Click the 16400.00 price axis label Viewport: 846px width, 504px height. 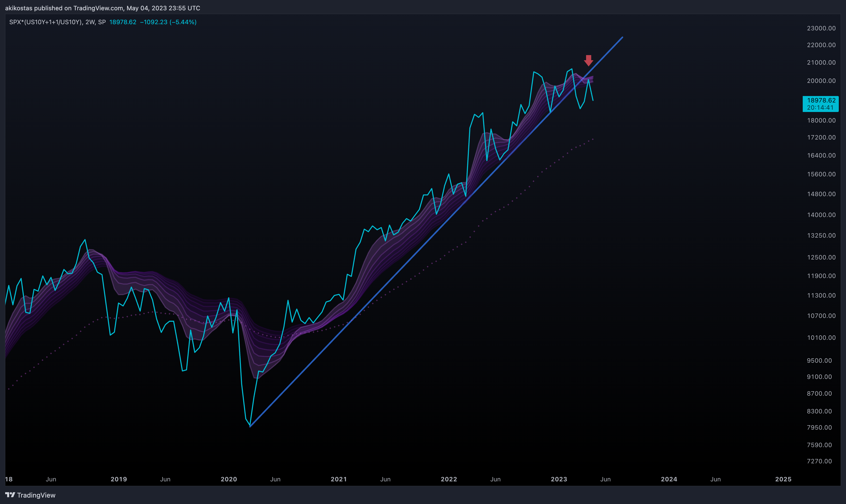(821, 155)
